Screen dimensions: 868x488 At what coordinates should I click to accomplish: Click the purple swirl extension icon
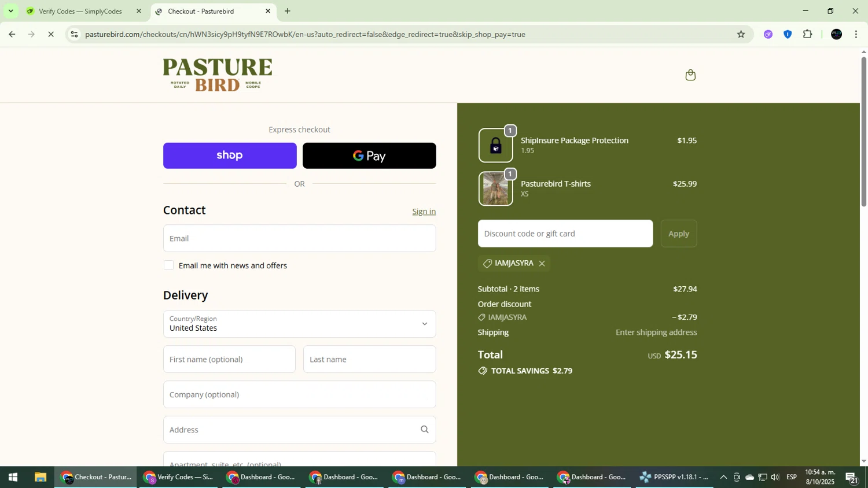[768, 34]
